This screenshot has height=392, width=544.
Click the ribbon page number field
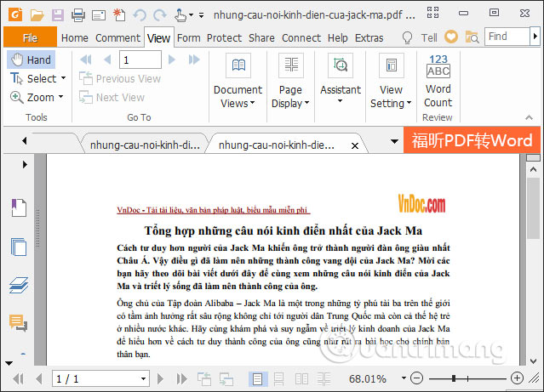coord(140,60)
